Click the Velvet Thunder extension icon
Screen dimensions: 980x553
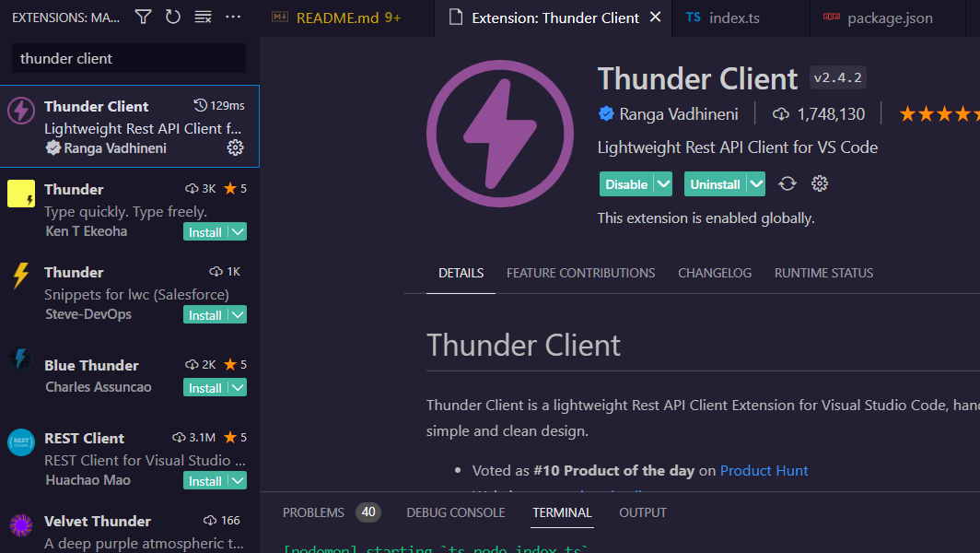[21, 525]
